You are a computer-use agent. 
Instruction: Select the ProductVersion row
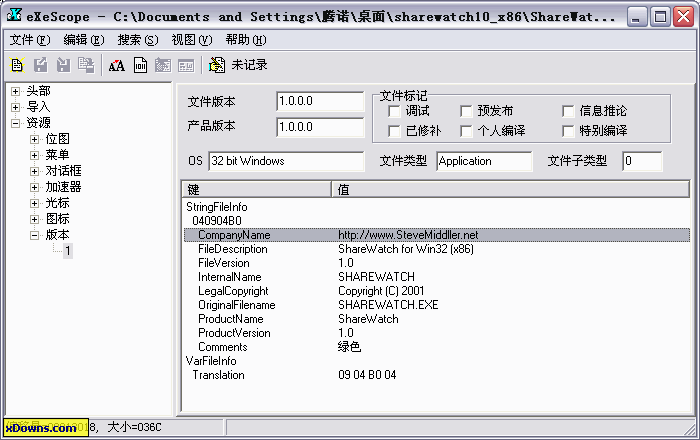tap(437, 333)
